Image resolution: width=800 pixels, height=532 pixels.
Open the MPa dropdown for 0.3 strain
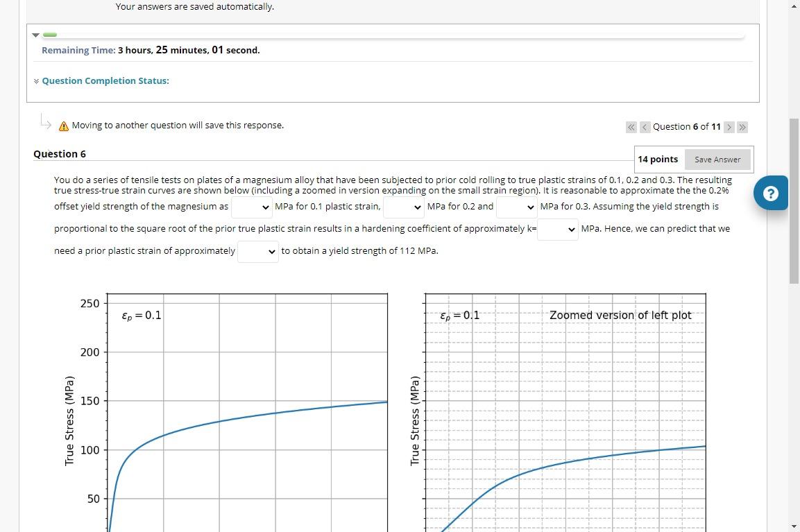click(516, 207)
